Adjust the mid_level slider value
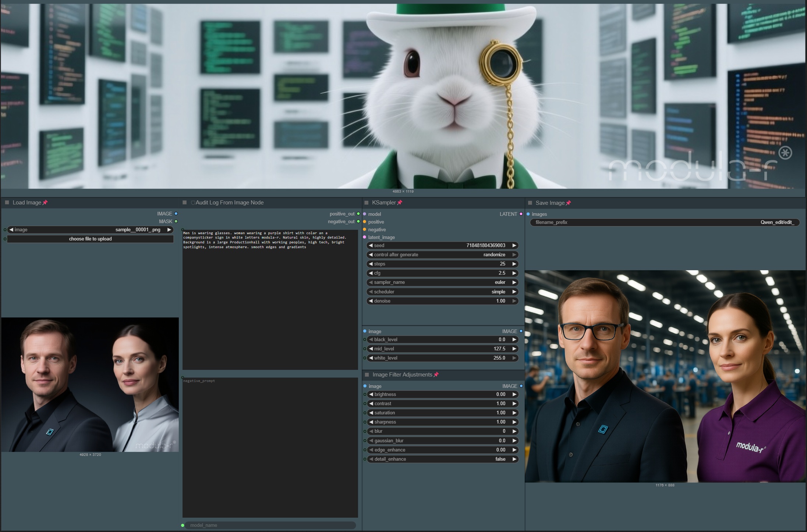 [442, 349]
